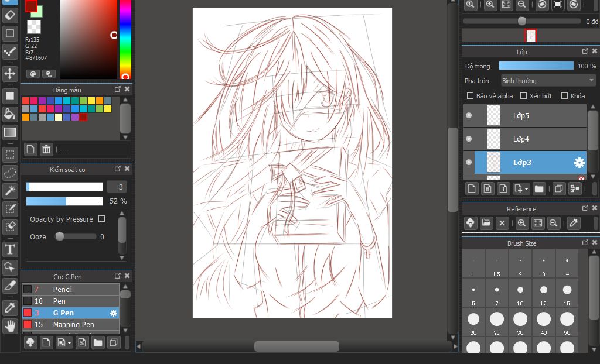Create a new layer folder

(539, 188)
